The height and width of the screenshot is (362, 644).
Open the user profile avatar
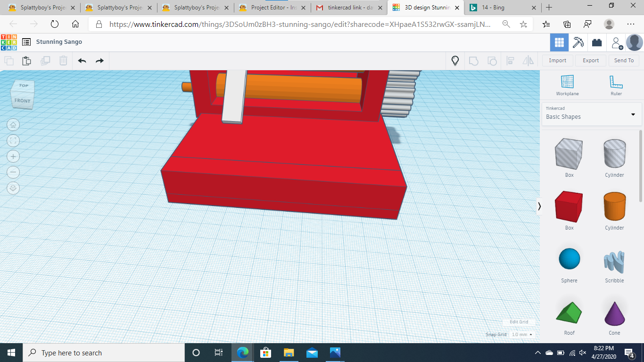[634, 42]
